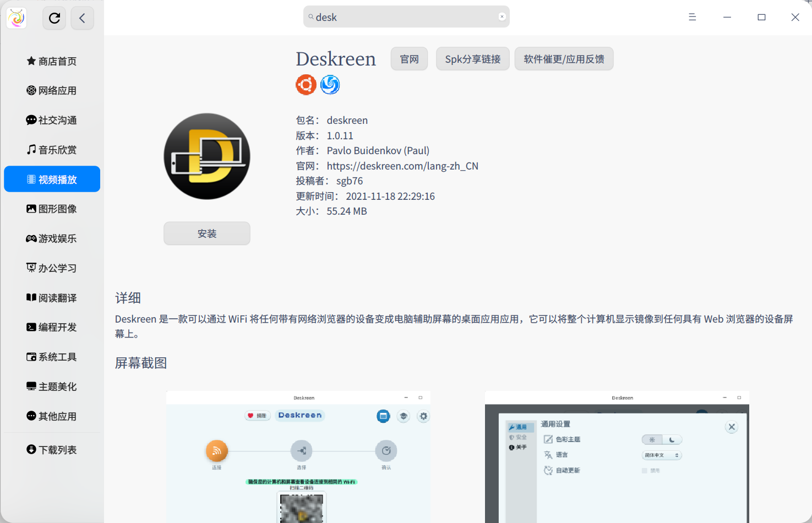812x523 pixels.
Task: Open the 图形图像 category
Action: (52, 209)
